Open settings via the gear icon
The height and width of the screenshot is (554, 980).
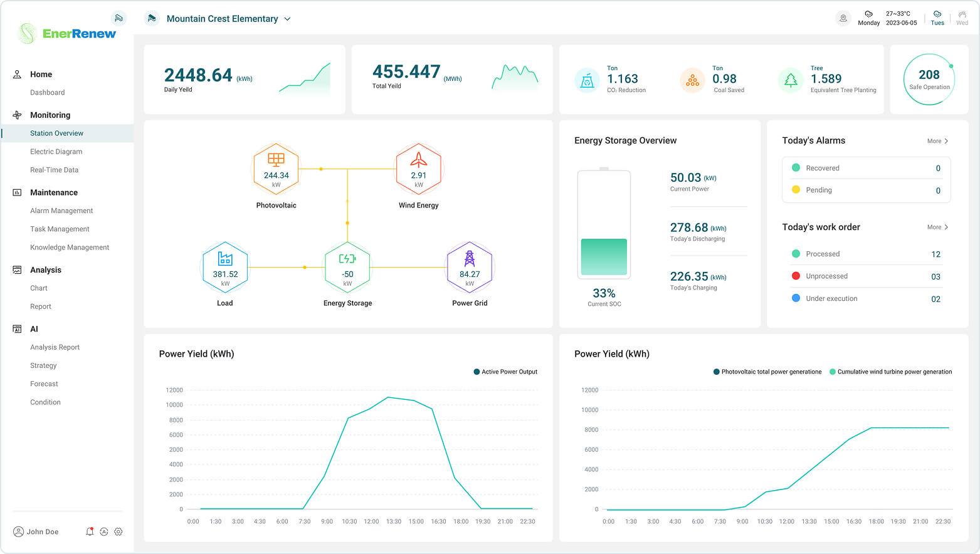click(119, 531)
